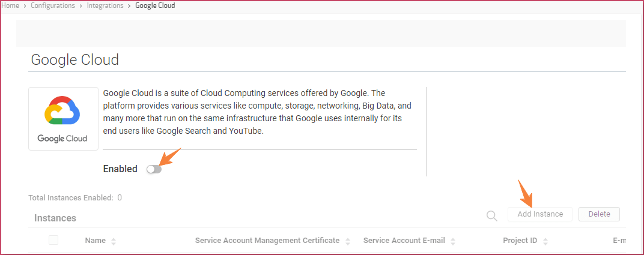Click sort arrows beside Name column
This screenshot has width=644, height=255.
click(114, 241)
